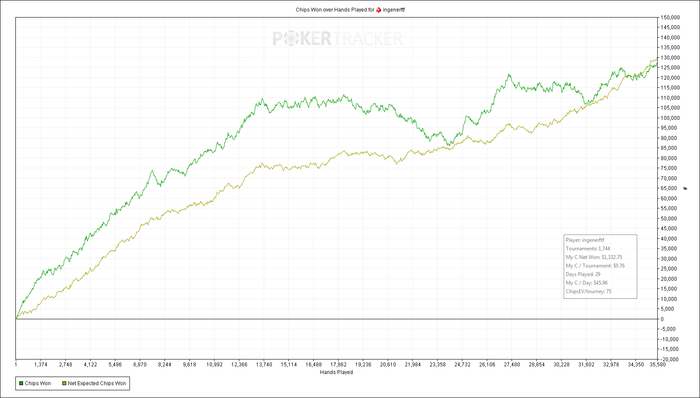Screen dimensions: 700x398
Task: Click the y-axis tick label '125,000'
Action: tap(671, 68)
